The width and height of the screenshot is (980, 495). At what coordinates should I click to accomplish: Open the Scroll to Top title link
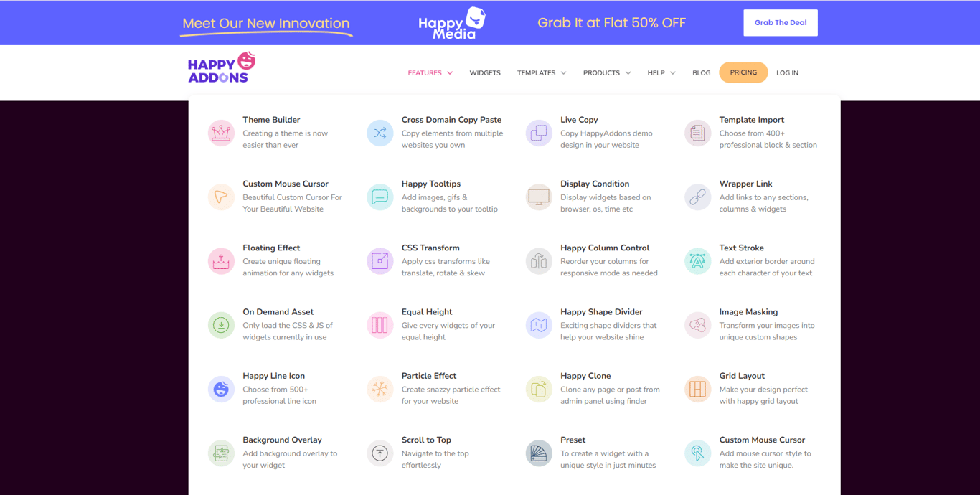click(426, 440)
